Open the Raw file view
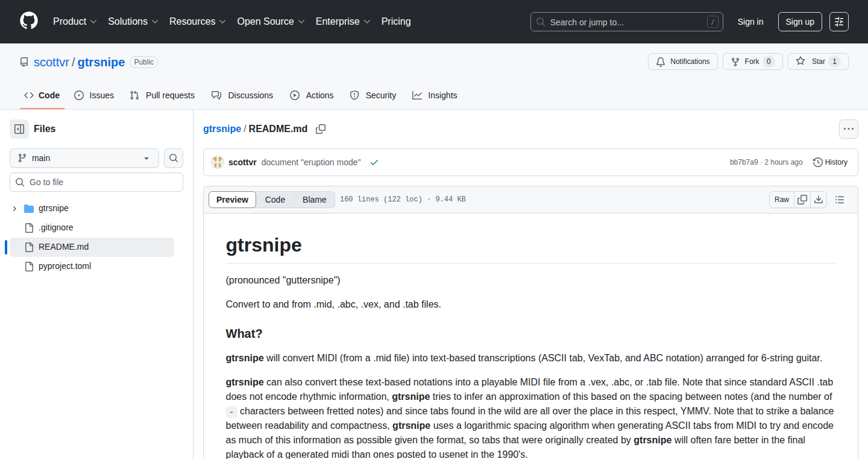The height and width of the screenshot is (459, 868). click(x=782, y=200)
